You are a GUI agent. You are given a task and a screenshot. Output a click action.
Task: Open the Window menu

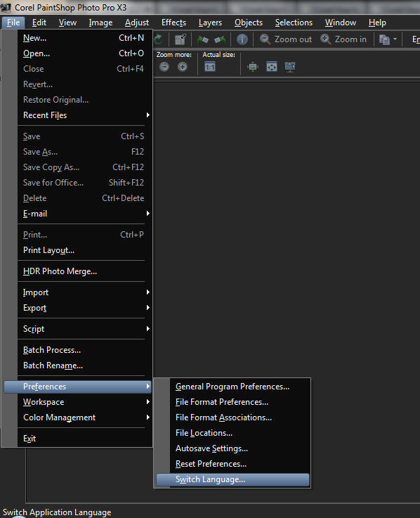341,22
